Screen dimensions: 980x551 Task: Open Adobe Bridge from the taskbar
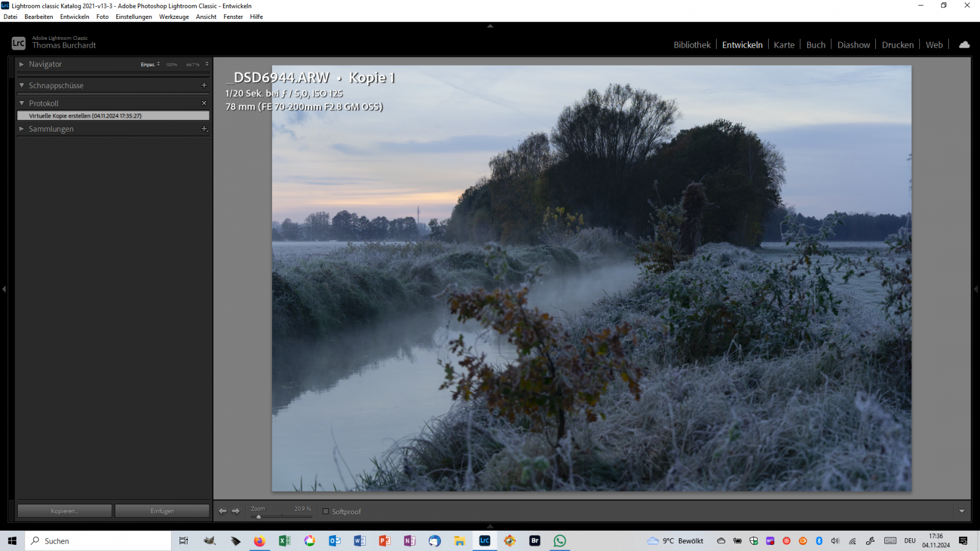pyautogui.click(x=535, y=541)
